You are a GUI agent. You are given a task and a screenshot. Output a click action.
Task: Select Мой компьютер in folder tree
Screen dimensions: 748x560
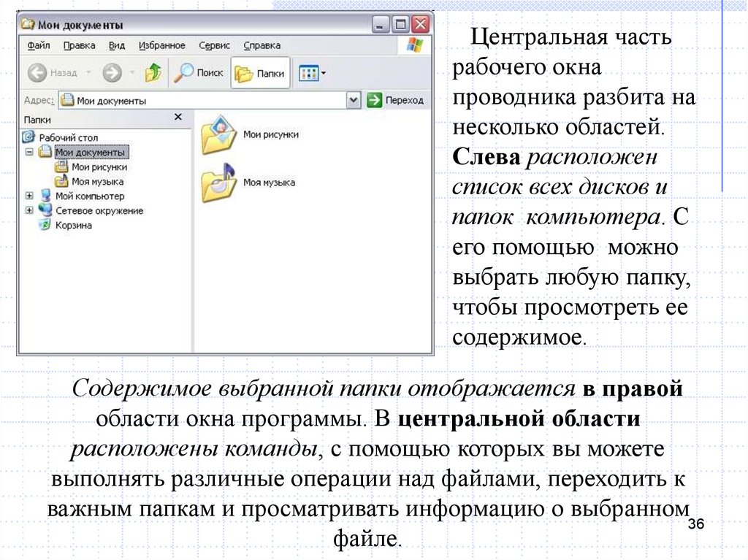point(90,196)
